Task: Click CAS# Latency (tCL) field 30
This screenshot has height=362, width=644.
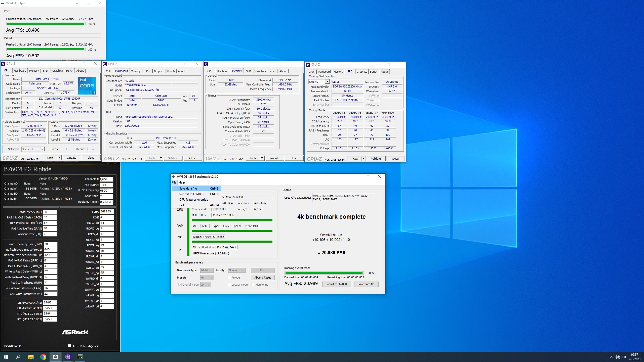Action: click(x=50, y=212)
